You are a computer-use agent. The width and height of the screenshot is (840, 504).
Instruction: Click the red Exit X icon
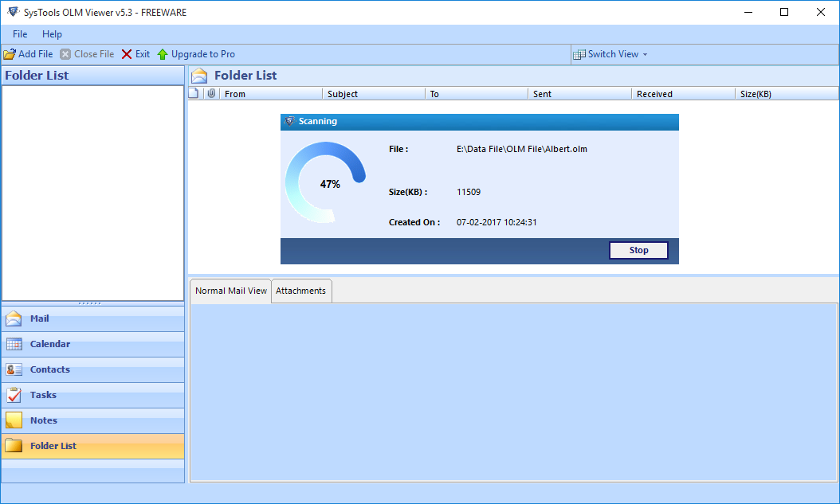point(127,54)
